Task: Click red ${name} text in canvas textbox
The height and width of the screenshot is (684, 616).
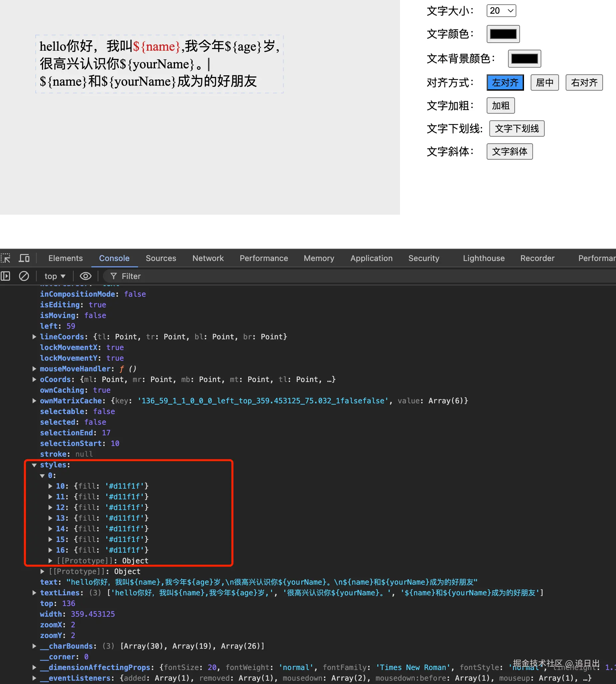Action: [x=156, y=46]
